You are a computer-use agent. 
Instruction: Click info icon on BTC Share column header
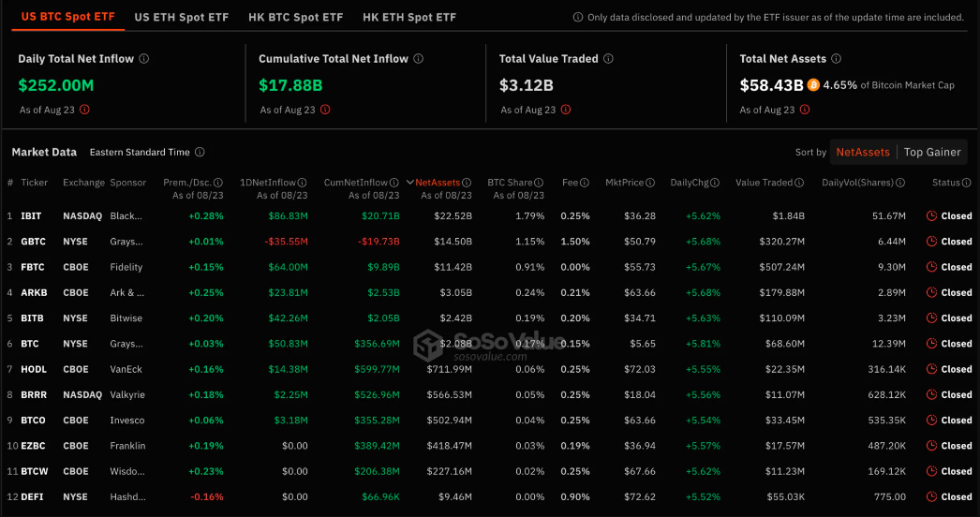(x=539, y=183)
